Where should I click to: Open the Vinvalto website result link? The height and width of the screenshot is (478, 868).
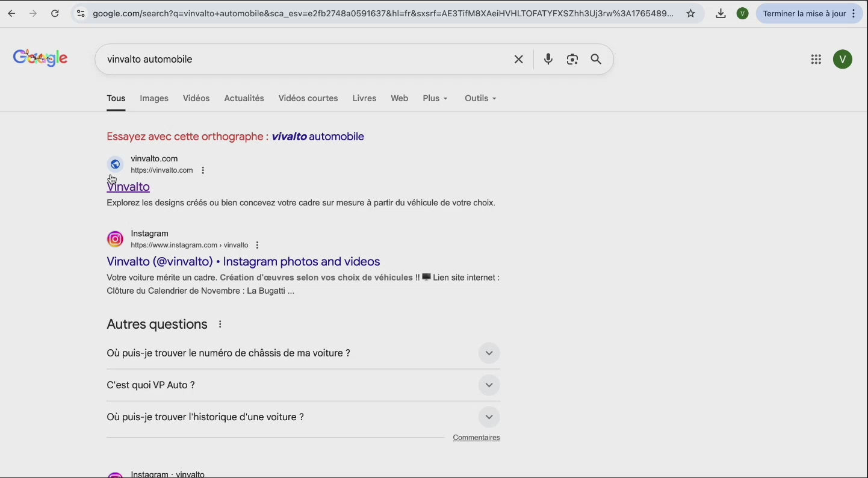click(128, 187)
